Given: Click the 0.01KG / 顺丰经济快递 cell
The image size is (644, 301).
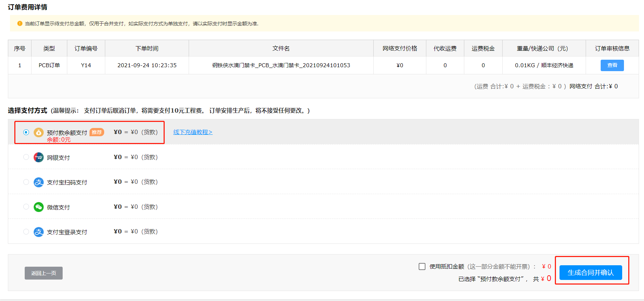Looking at the screenshot, I should click(x=544, y=65).
